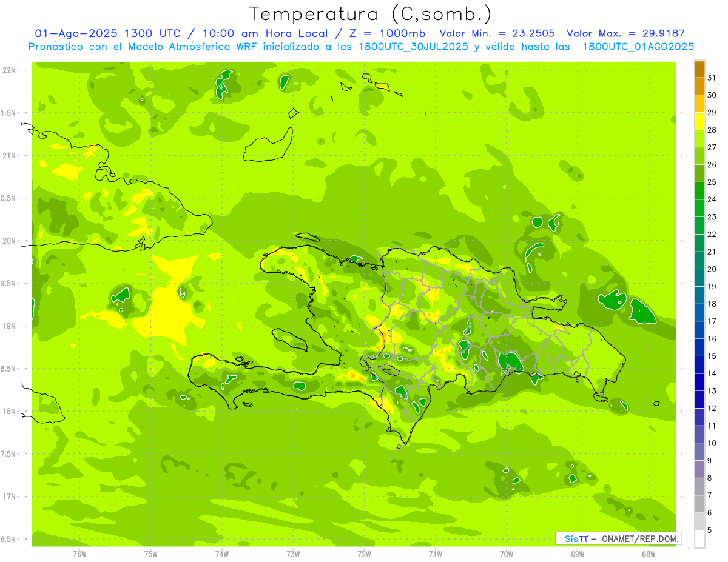Click the '68W' longitude axis label

point(649,554)
